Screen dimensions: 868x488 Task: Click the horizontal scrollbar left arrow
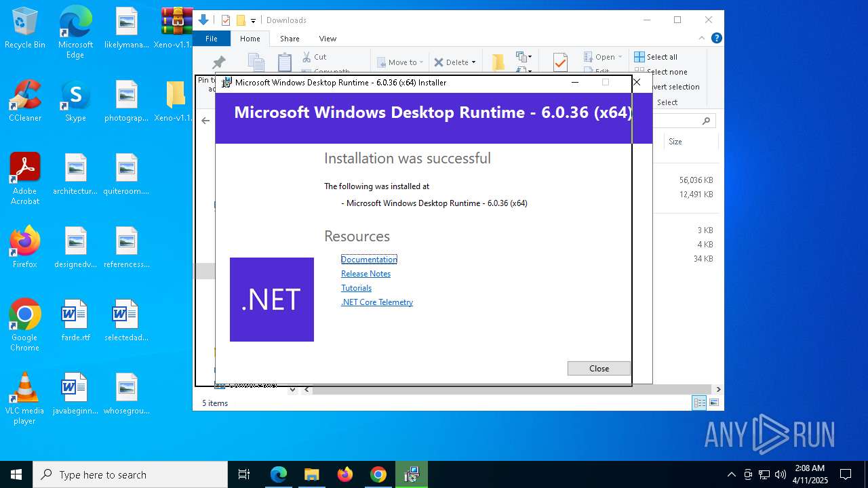click(x=307, y=390)
